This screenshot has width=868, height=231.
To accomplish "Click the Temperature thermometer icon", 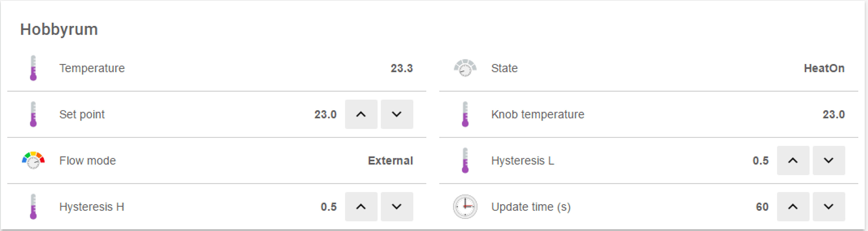I will pos(33,68).
